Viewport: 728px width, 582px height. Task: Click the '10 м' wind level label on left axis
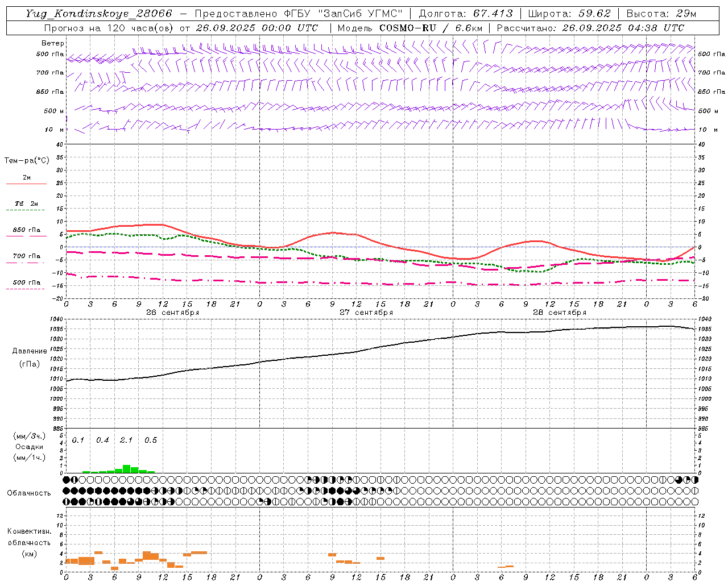55,130
